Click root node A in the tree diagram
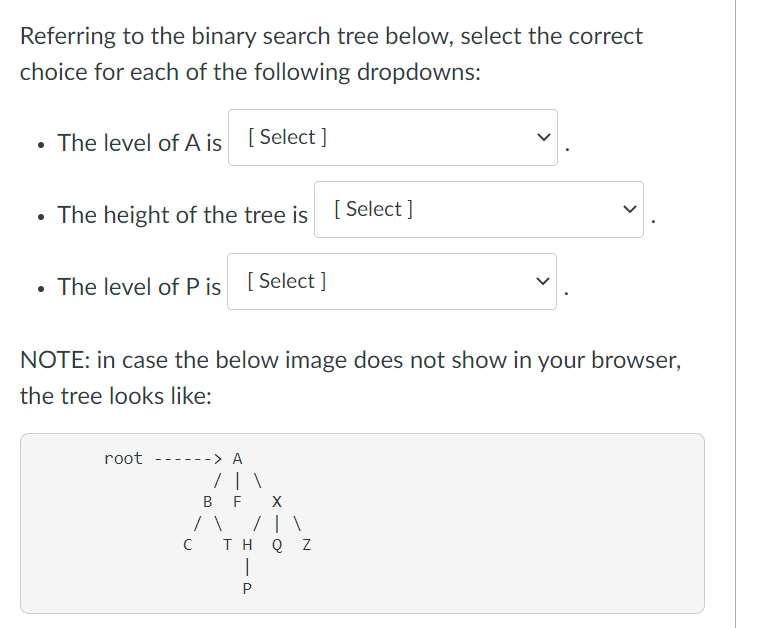772x628 pixels. click(237, 459)
